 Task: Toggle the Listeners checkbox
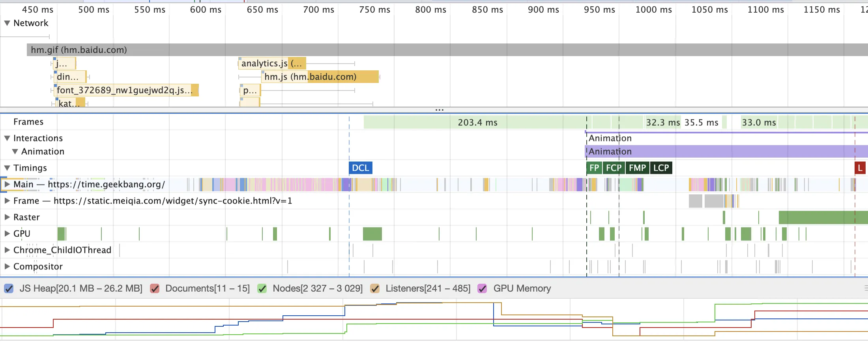375,288
